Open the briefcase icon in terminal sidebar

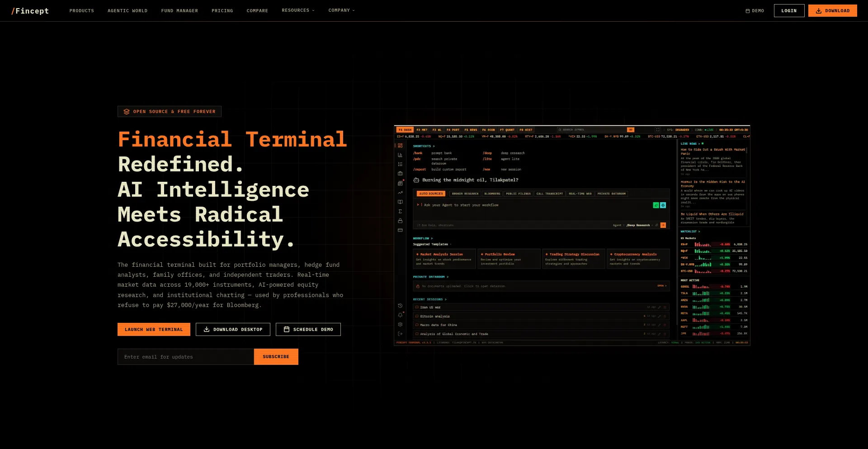pos(400,174)
